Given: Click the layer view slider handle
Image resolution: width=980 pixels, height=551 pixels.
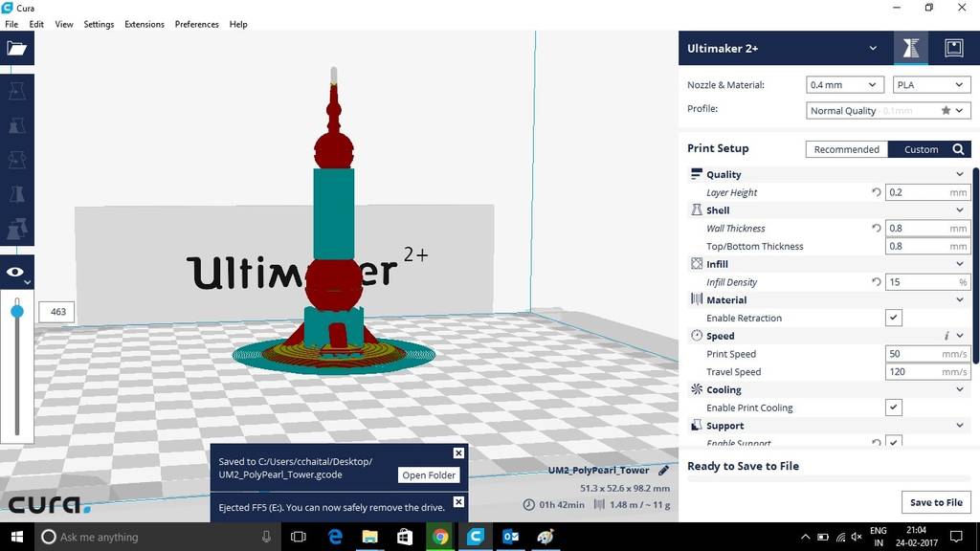Looking at the screenshot, I should (17, 311).
